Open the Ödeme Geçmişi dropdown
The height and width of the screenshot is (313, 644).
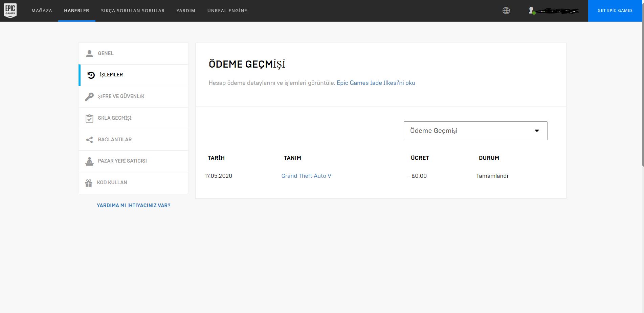click(475, 131)
